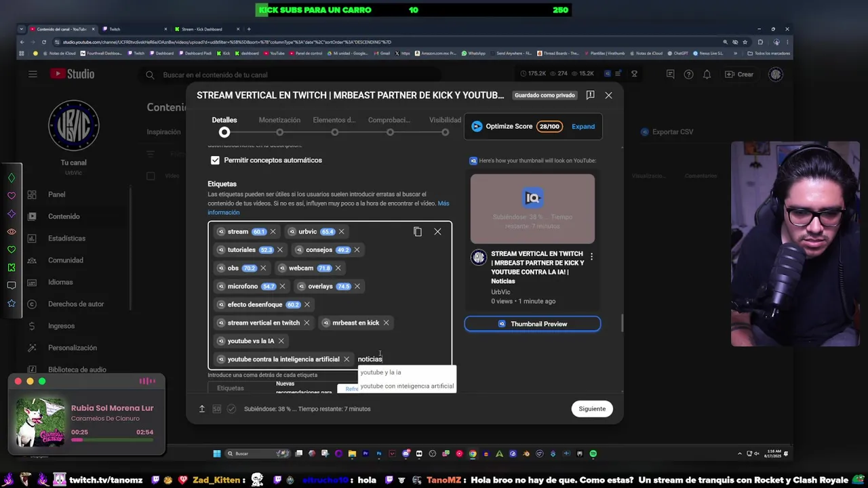Screen dimensions: 868x488
Task: Open the notifications bell
Action: (707, 75)
